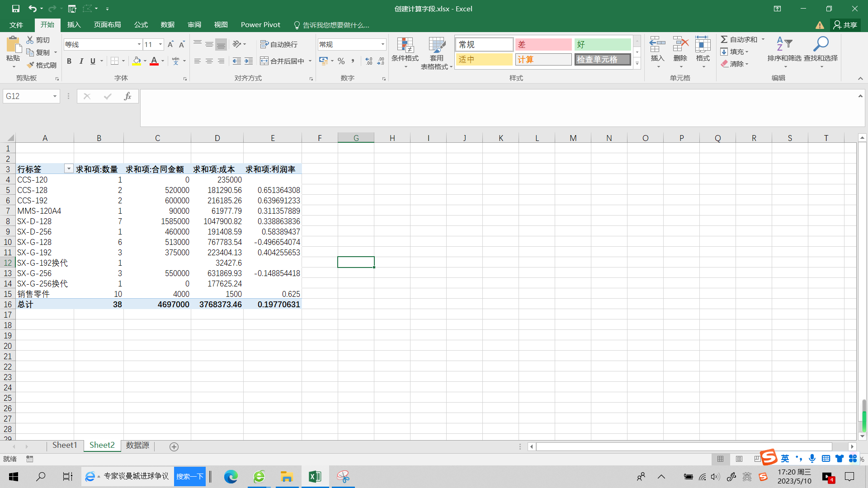This screenshot has width=868, height=488.
Task: Click 自动换行 wrap text button
Action: 279,44
